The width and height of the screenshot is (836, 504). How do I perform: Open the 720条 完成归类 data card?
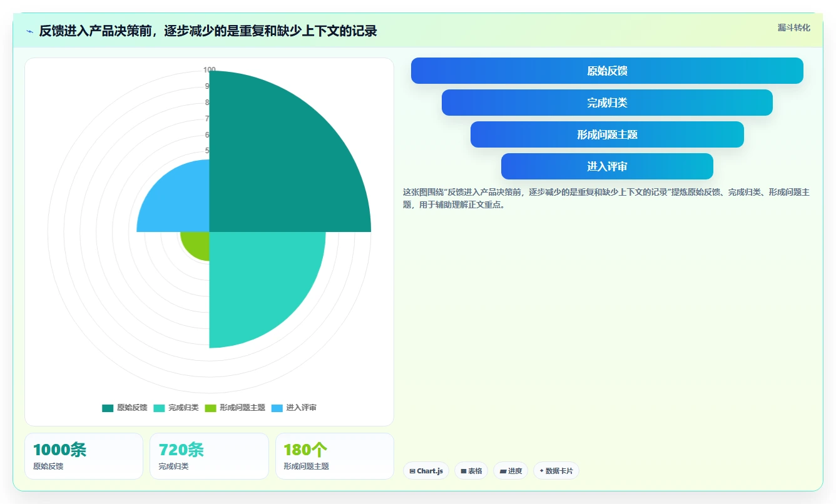click(x=209, y=456)
